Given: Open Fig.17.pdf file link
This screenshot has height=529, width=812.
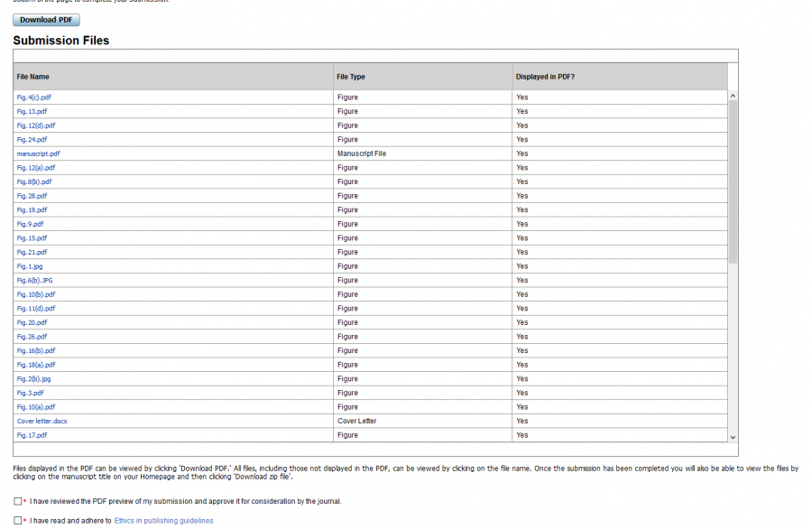Looking at the screenshot, I should [32, 435].
